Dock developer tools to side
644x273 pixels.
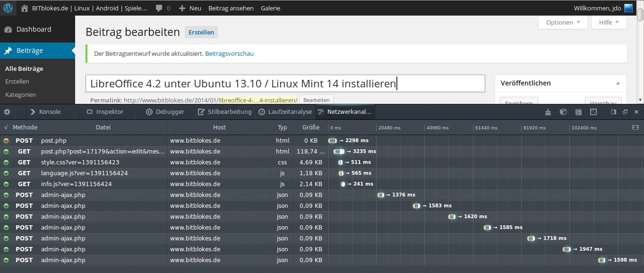[x=614, y=112]
